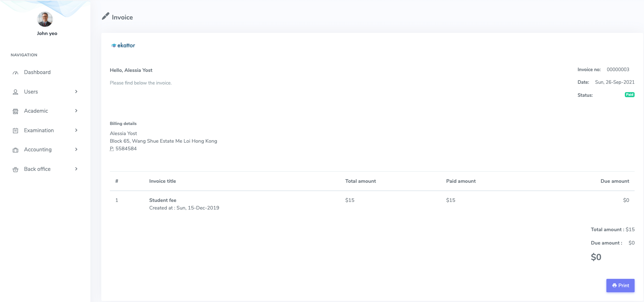644x302 pixels.
Task: Open the Accounting menu item
Action: (x=38, y=150)
